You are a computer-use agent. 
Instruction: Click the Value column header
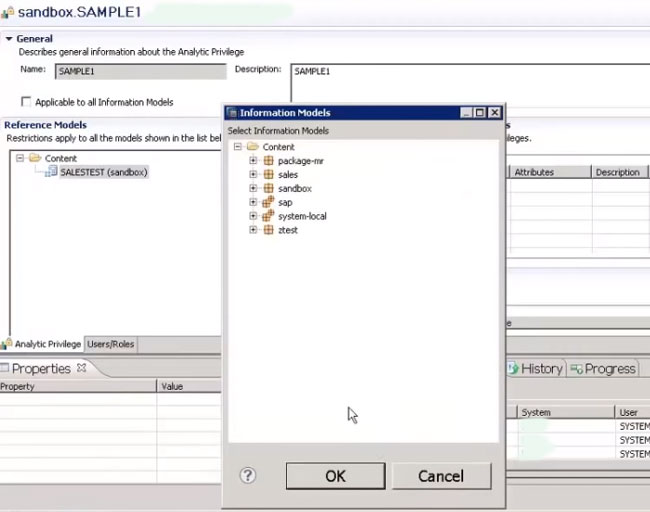pos(189,386)
